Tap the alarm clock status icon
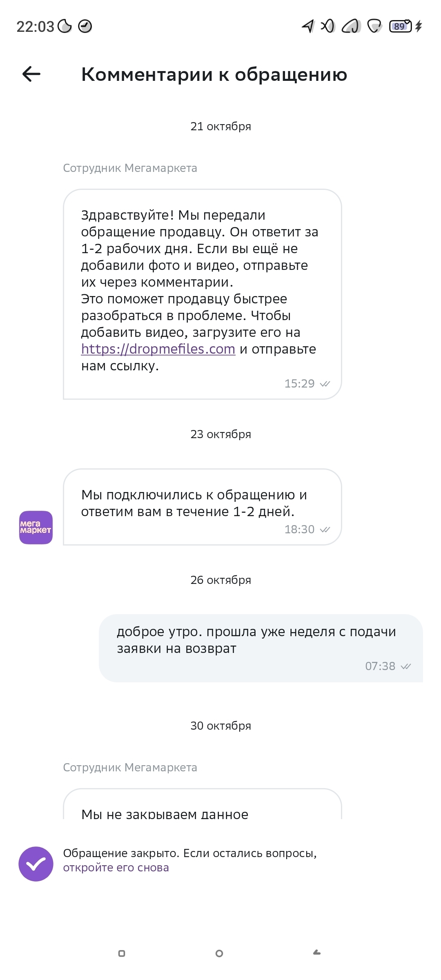Screen dimensions: 441x980 pyautogui.click(x=85, y=27)
